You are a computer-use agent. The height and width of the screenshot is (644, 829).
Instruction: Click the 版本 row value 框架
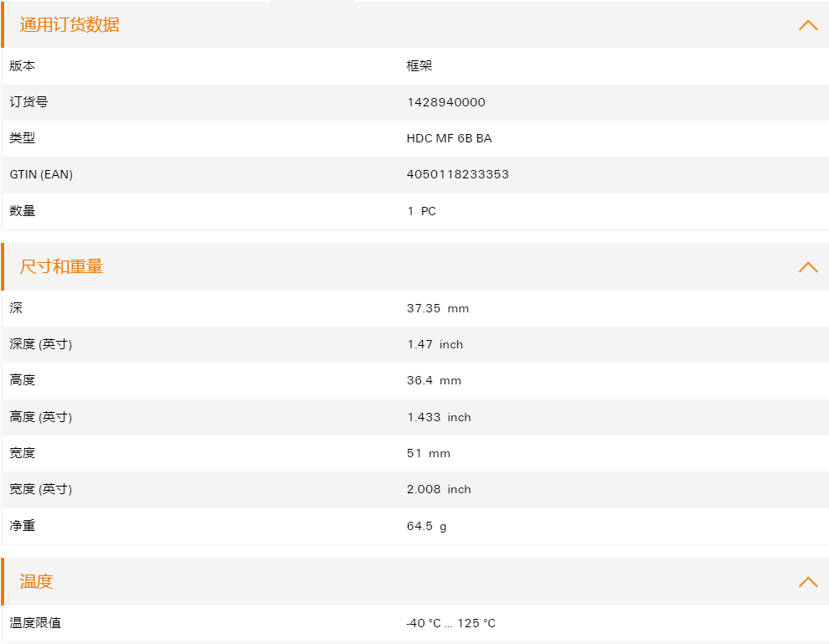[420, 65]
